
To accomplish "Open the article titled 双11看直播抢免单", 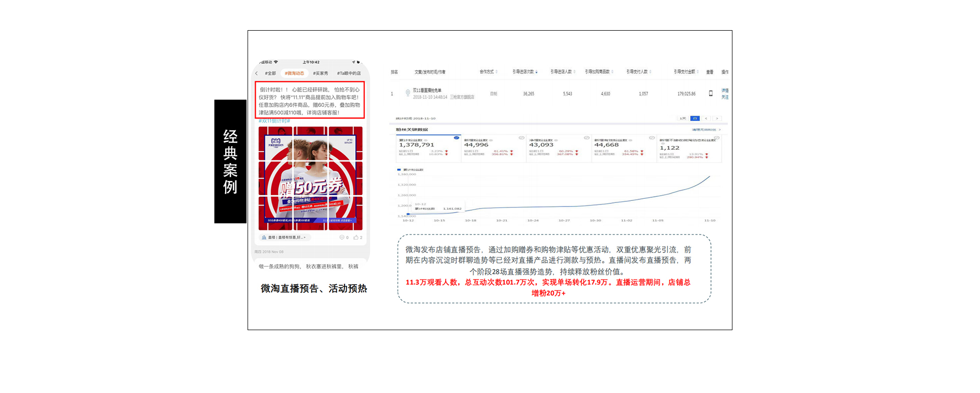I will point(427,90).
